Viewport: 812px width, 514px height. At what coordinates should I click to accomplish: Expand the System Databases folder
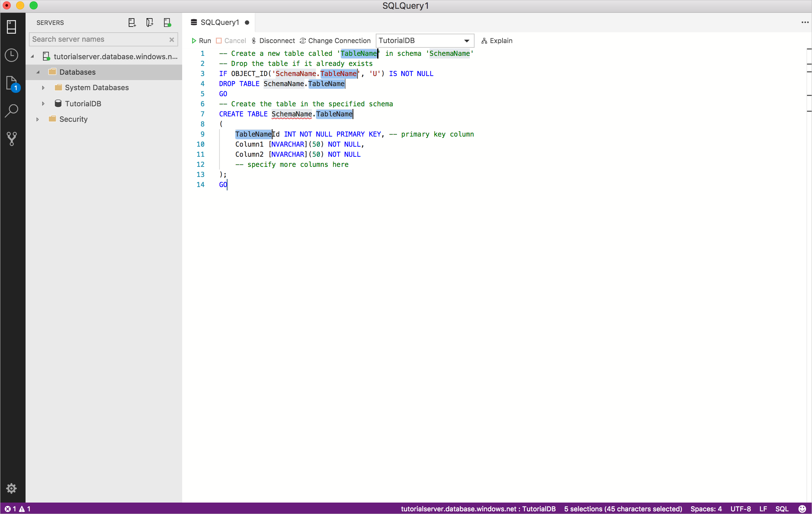41,88
